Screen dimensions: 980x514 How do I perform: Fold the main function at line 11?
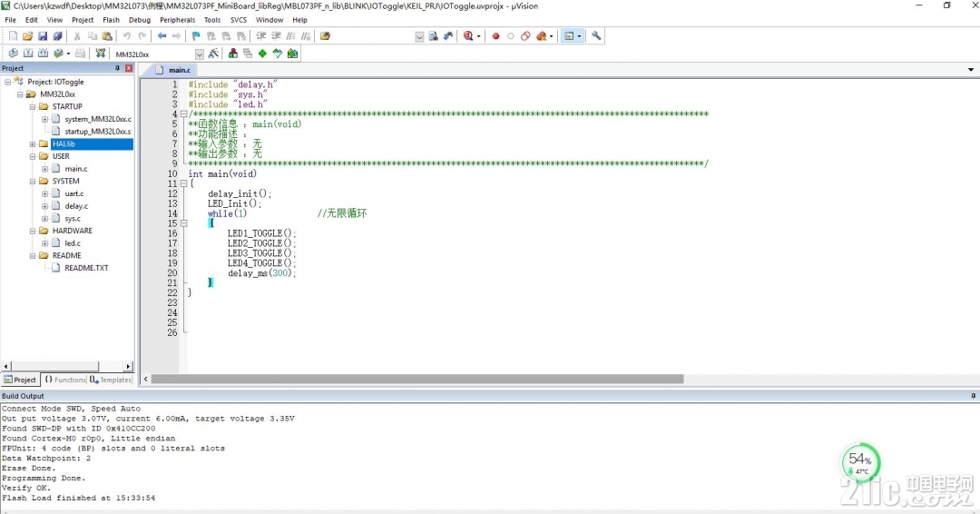point(183,183)
